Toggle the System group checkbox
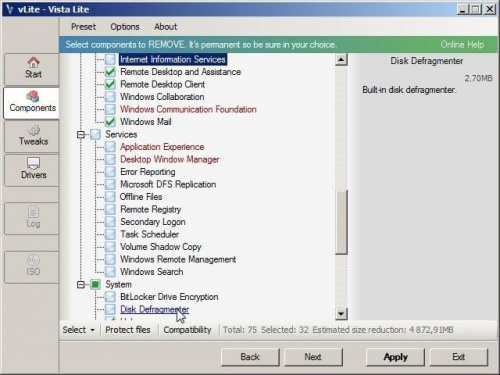 tap(96, 284)
